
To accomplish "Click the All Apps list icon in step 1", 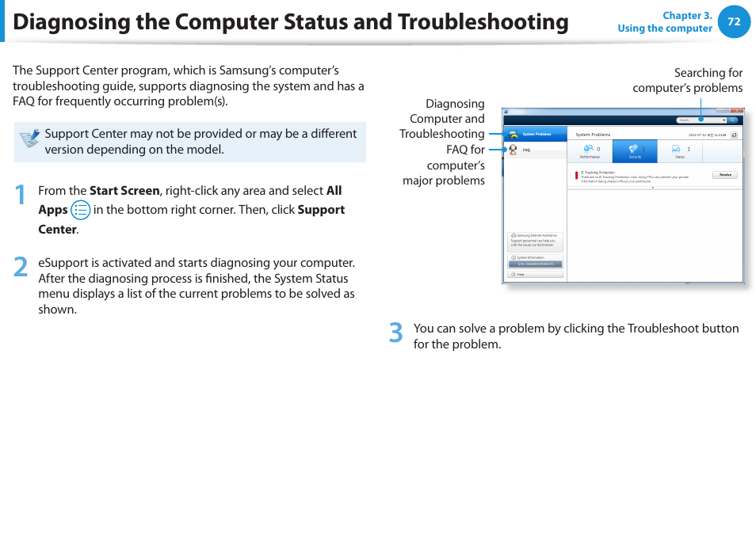I will 81,211.
